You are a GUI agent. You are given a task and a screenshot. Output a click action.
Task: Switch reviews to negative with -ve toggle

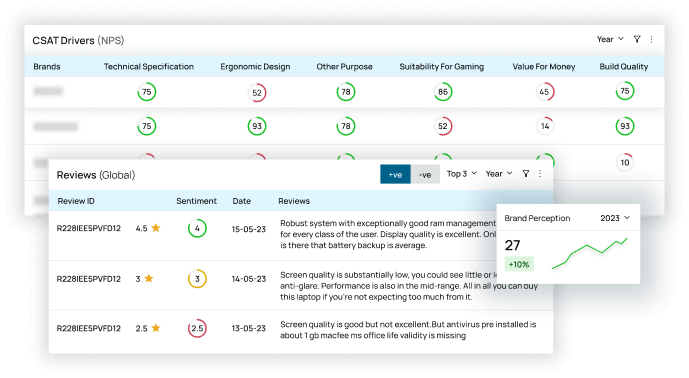pos(425,174)
